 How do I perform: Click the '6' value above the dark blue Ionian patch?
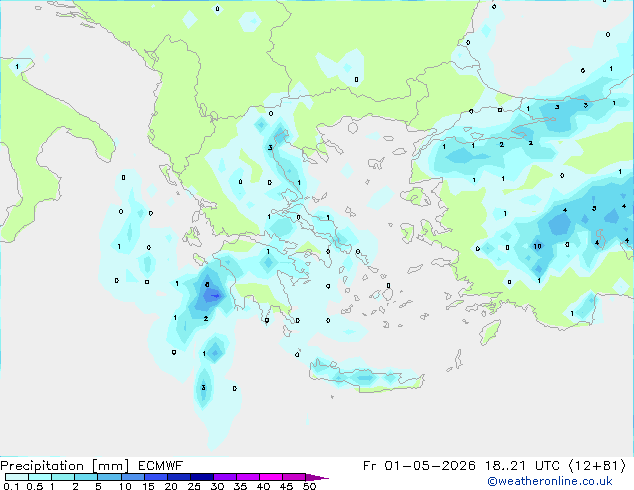207,284
